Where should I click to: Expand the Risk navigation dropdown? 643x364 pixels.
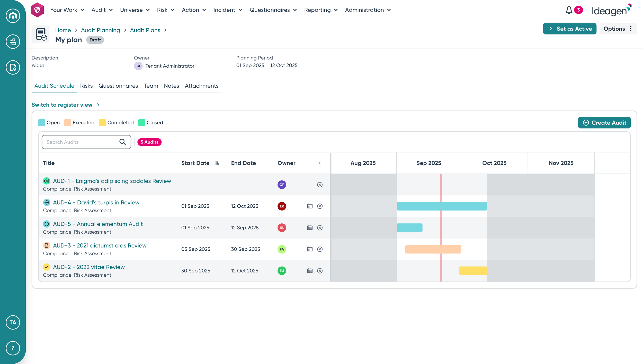click(x=166, y=10)
